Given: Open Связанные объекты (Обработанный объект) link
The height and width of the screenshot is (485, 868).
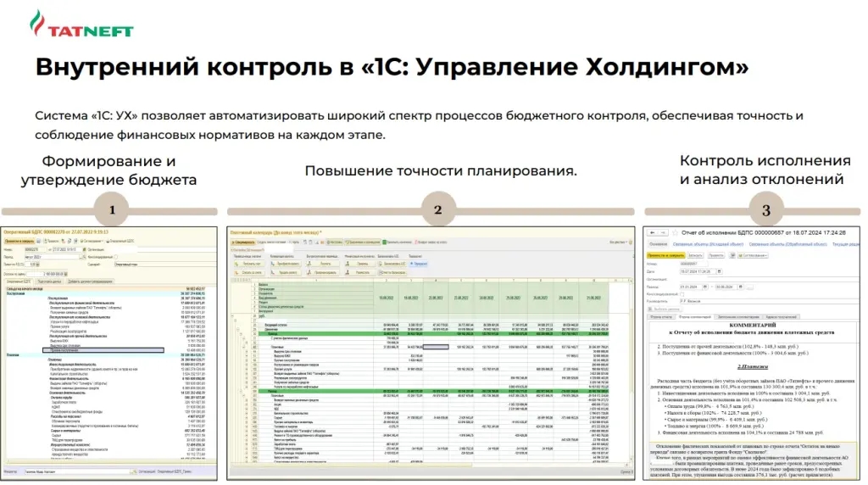Looking at the screenshot, I should tap(788, 244).
